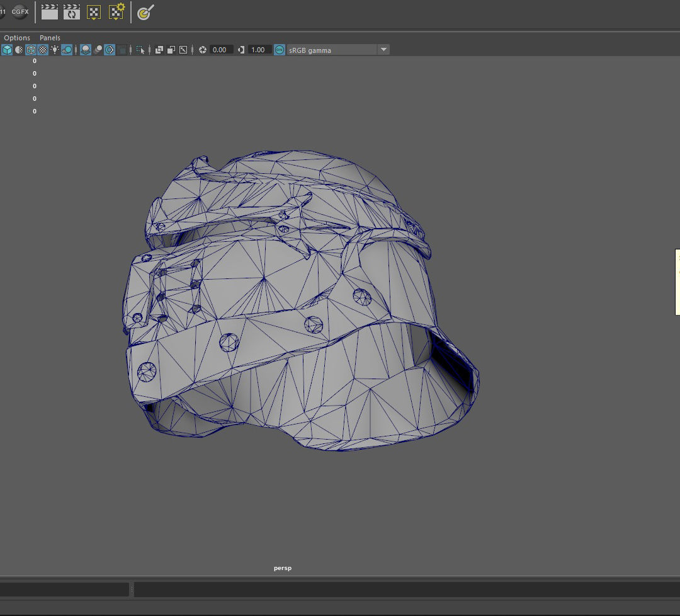Image resolution: width=680 pixels, height=616 pixels.
Task: Toggle wireframe on shaded cube icon
Action: point(31,50)
